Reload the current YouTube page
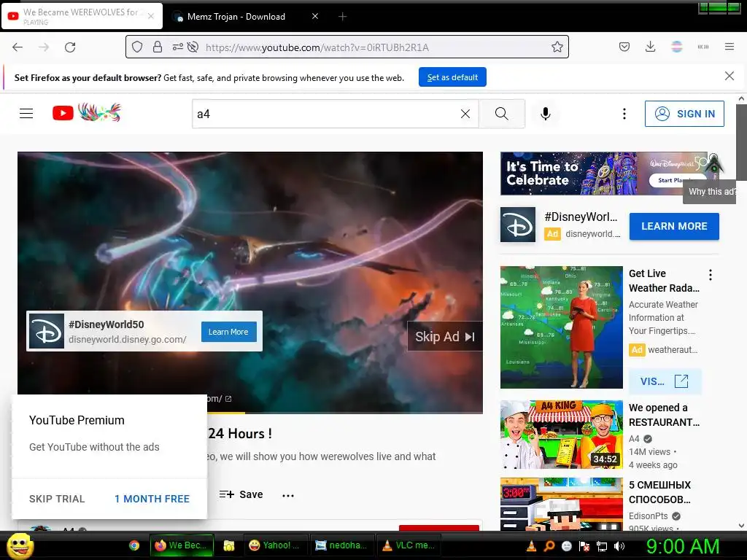The image size is (747, 560). point(70,47)
